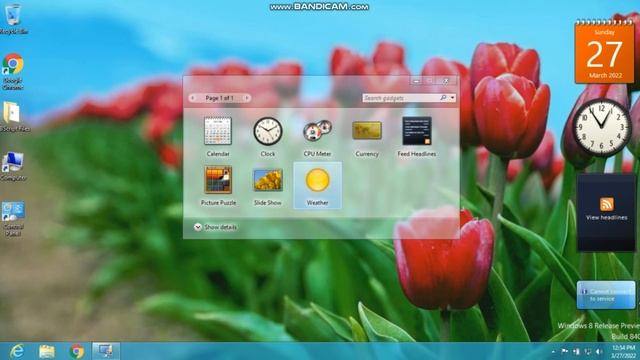Click the desktop calendar gadget showing 27
Viewport: 640px width, 360px height.
click(x=604, y=52)
